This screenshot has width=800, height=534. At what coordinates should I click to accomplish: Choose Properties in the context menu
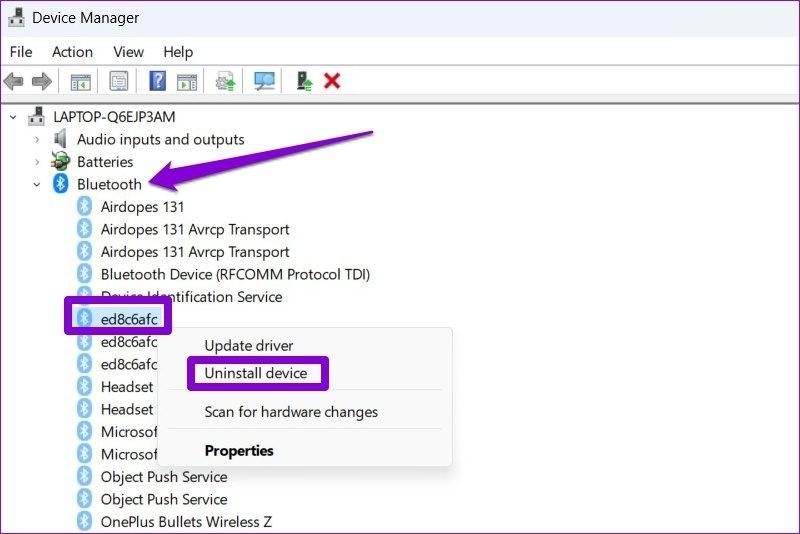(x=239, y=450)
